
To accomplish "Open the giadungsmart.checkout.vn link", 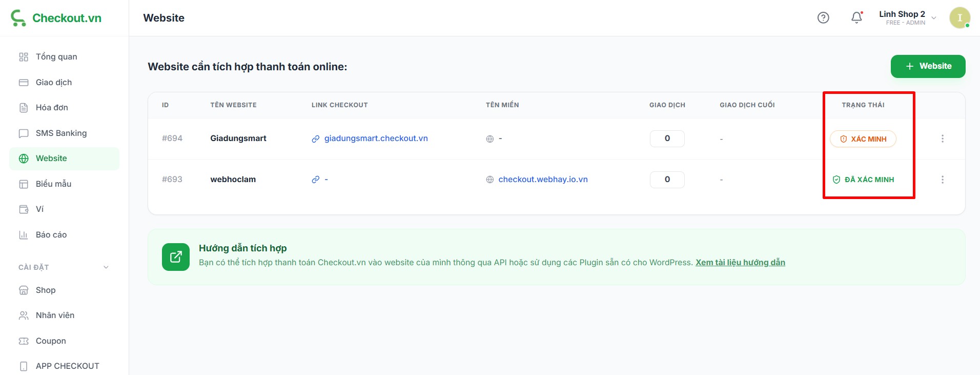I will pos(376,139).
